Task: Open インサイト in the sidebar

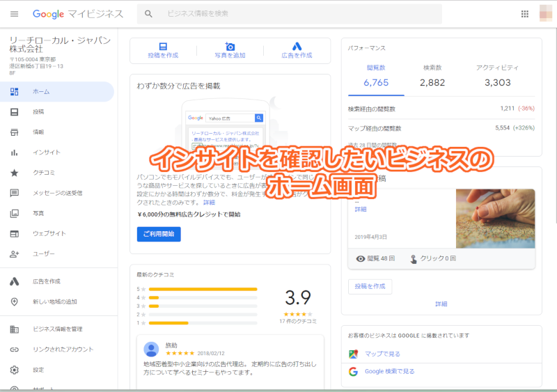Action: 47,152
